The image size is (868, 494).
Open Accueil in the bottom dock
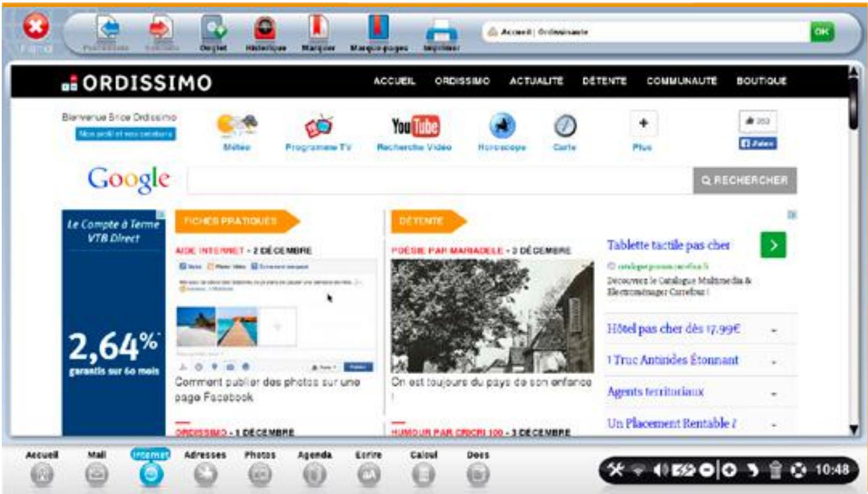[x=42, y=468]
